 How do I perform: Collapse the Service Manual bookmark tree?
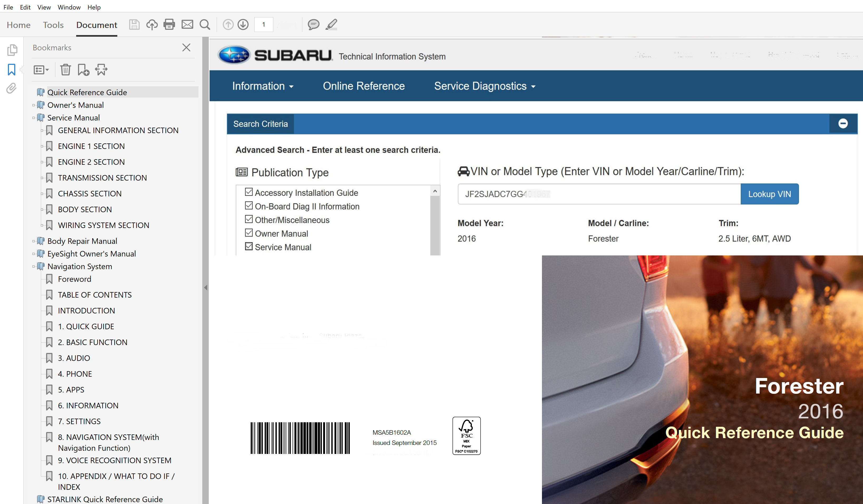coord(33,118)
